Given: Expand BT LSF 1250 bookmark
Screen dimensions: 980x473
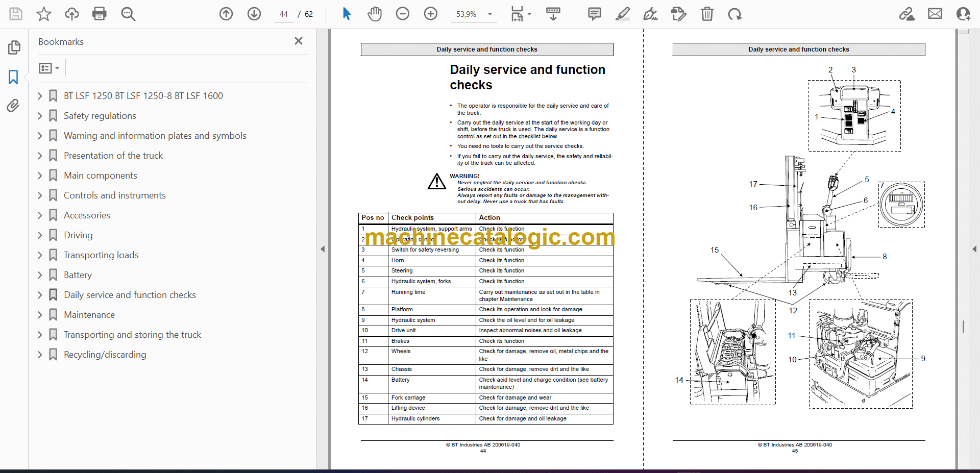Looking at the screenshot, I should pos(40,95).
